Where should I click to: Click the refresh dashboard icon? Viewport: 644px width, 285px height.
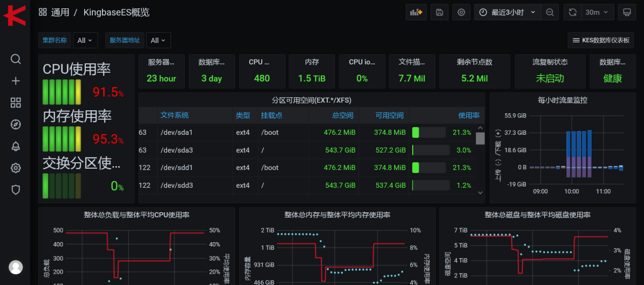pyautogui.click(x=572, y=13)
